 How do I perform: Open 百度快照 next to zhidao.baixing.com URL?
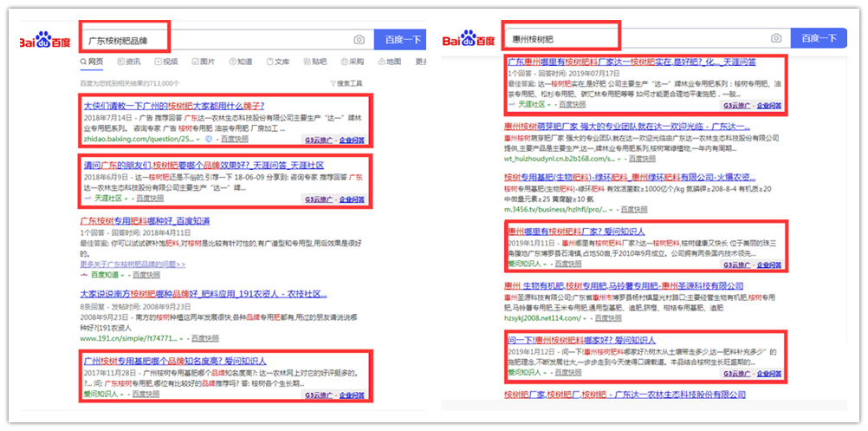[235, 139]
